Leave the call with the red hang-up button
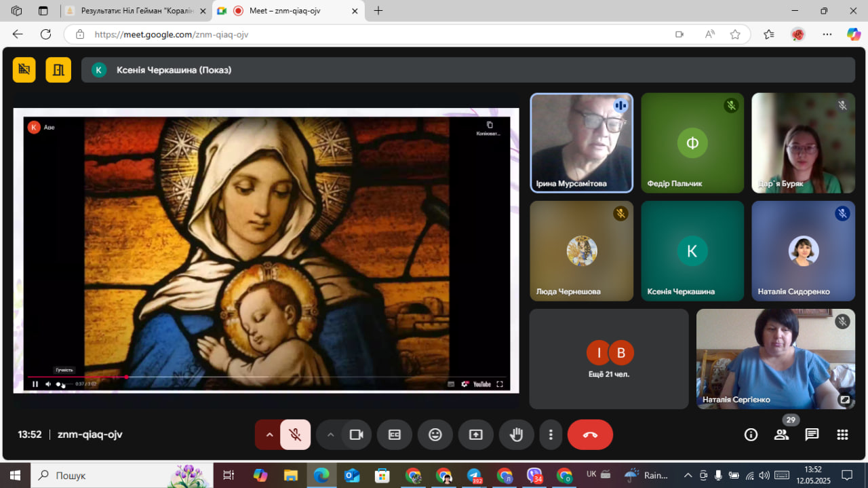The image size is (868, 488). point(590,434)
